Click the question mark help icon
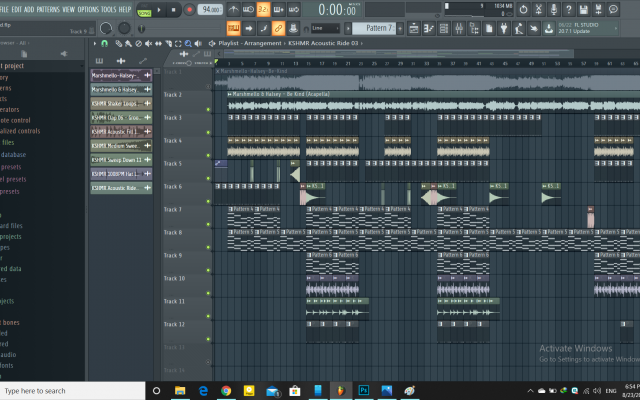640x400 pixels. pos(569,9)
